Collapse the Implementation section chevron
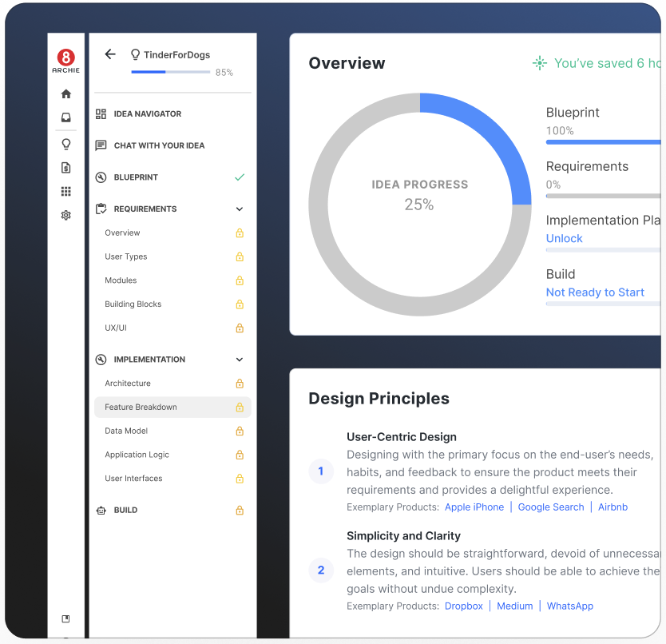Image resolution: width=666 pixels, height=644 pixels. (x=239, y=359)
